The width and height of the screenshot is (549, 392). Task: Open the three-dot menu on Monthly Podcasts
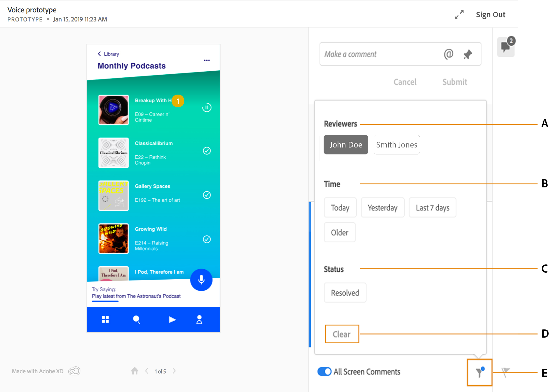click(x=207, y=60)
